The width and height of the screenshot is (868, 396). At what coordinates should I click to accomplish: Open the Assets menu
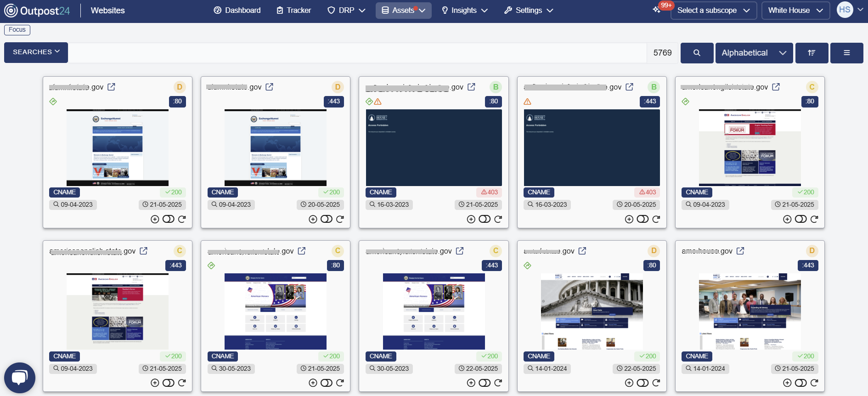(403, 10)
